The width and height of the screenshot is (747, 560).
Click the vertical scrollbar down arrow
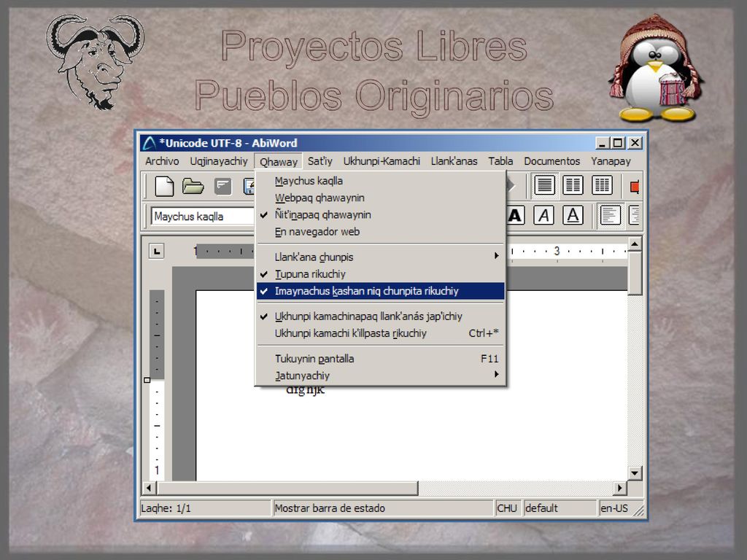click(x=635, y=473)
